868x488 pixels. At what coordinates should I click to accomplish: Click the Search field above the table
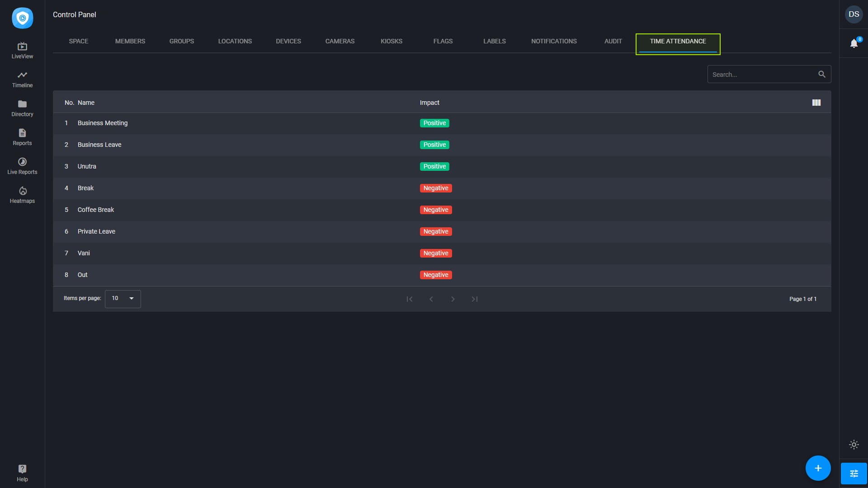[764, 74]
